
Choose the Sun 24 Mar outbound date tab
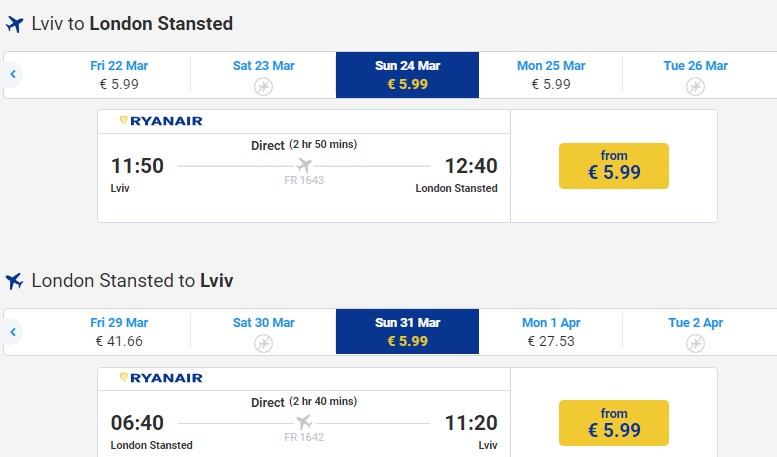pos(407,75)
